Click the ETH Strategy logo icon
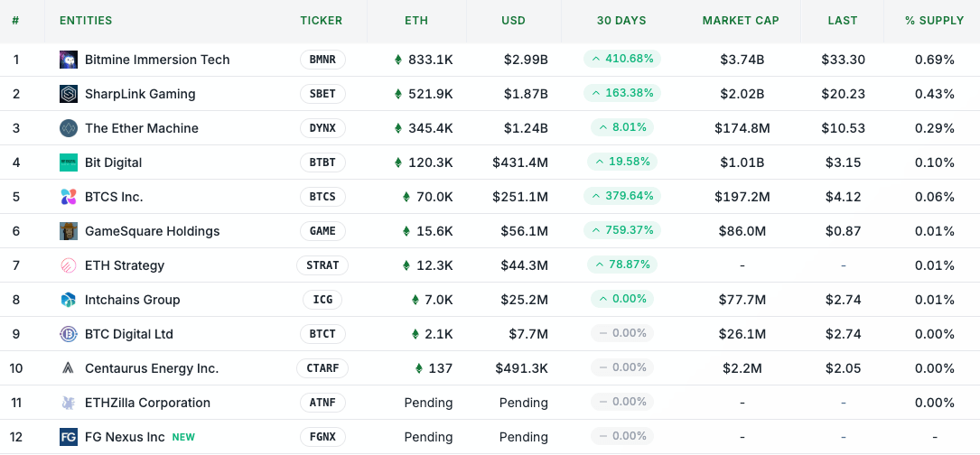 (69, 265)
